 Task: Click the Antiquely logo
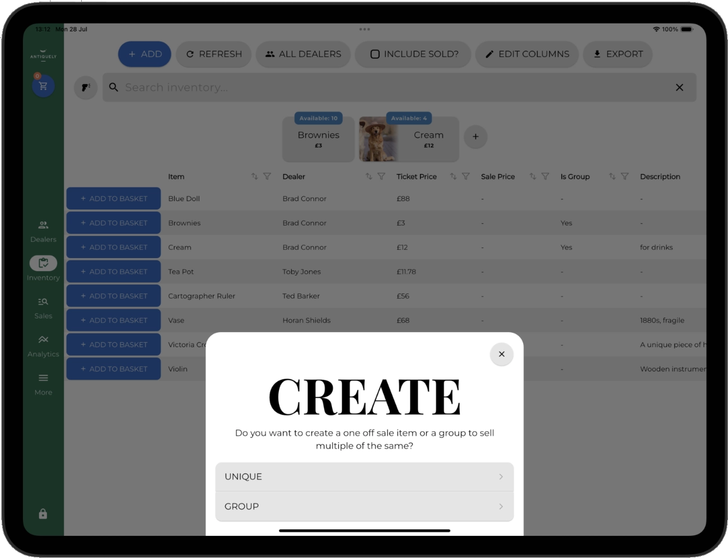[x=43, y=54]
